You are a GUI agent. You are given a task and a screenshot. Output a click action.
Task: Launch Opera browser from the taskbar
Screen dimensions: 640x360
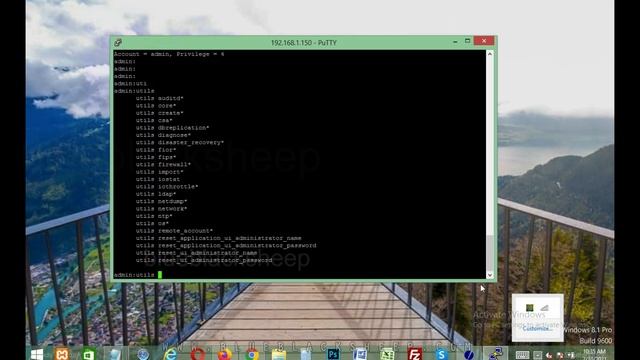point(198,354)
